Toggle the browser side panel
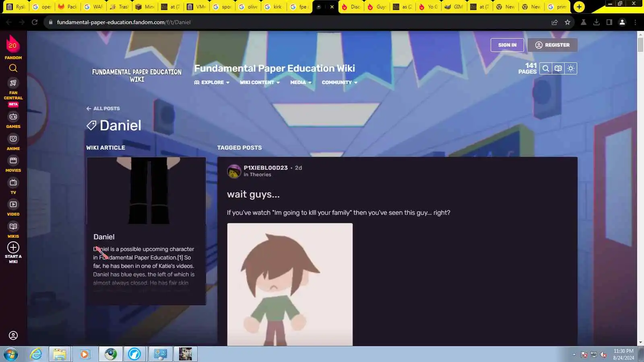Image resolution: width=644 pixels, height=362 pixels. coord(609,22)
